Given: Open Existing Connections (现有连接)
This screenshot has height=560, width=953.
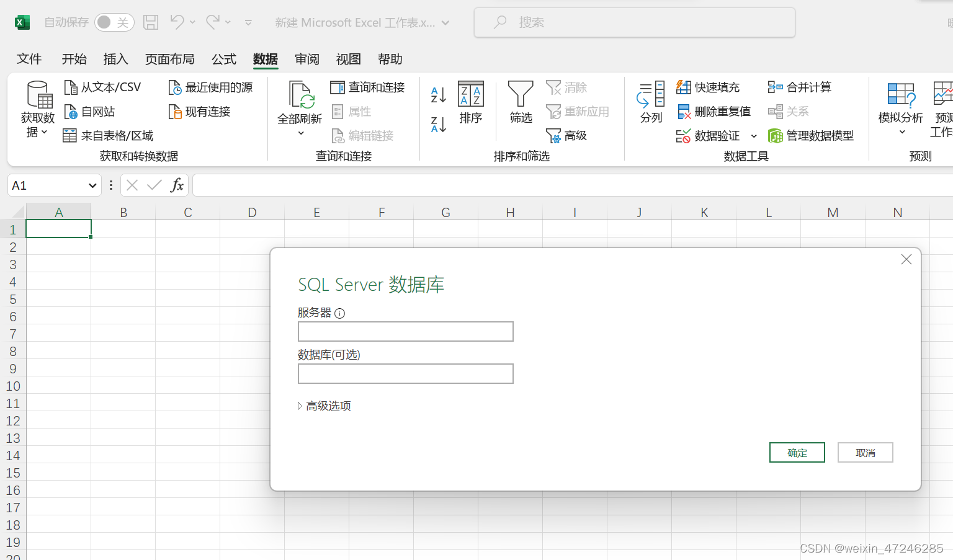Looking at the screenshot, I should pyautogui.click(x=200, y=112).
